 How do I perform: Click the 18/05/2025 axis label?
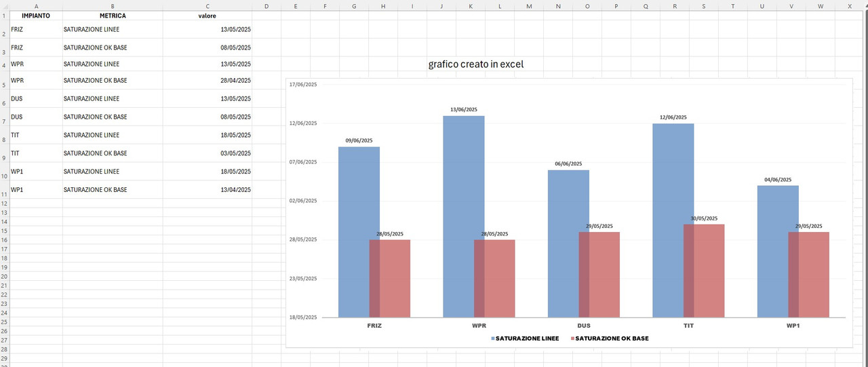click(x=303, y=317)
